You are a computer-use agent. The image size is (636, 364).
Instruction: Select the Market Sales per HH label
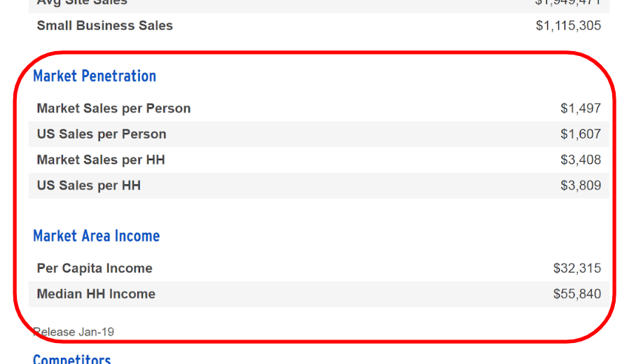(x=101, y=160)
